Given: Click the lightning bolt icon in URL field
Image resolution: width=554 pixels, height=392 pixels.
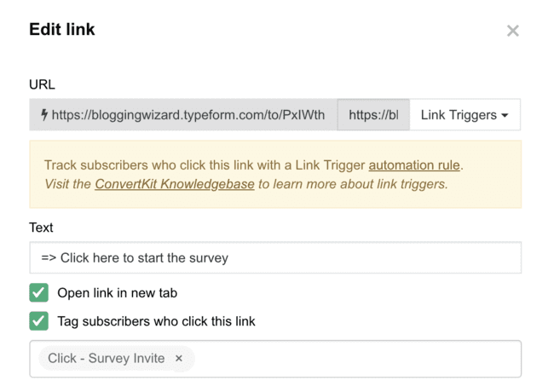Looking at the screenshot, I should (x=43, y=115).
